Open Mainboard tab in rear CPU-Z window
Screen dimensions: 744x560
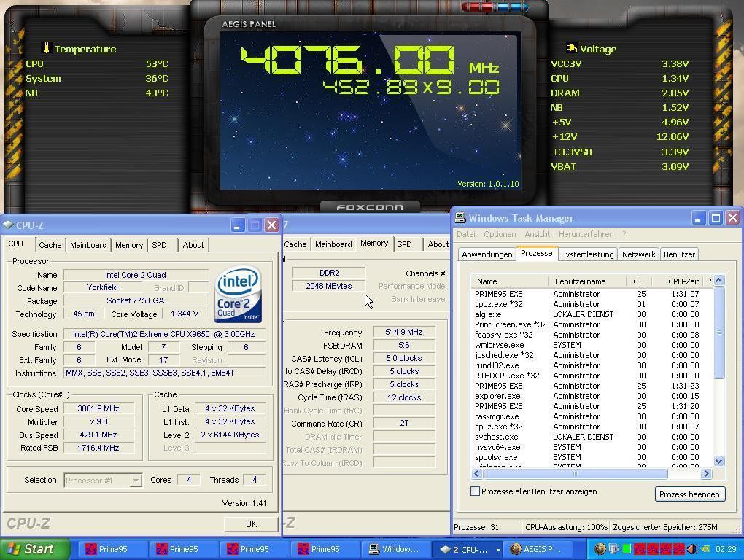(x=333, y=244)
